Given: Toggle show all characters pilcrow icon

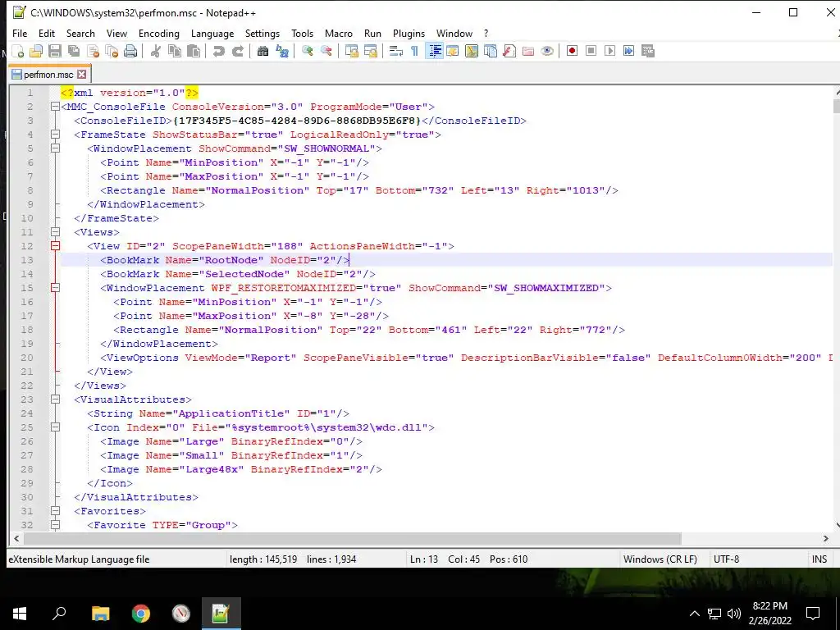Looking at the screenshot, I should click(x=414, y=51).
